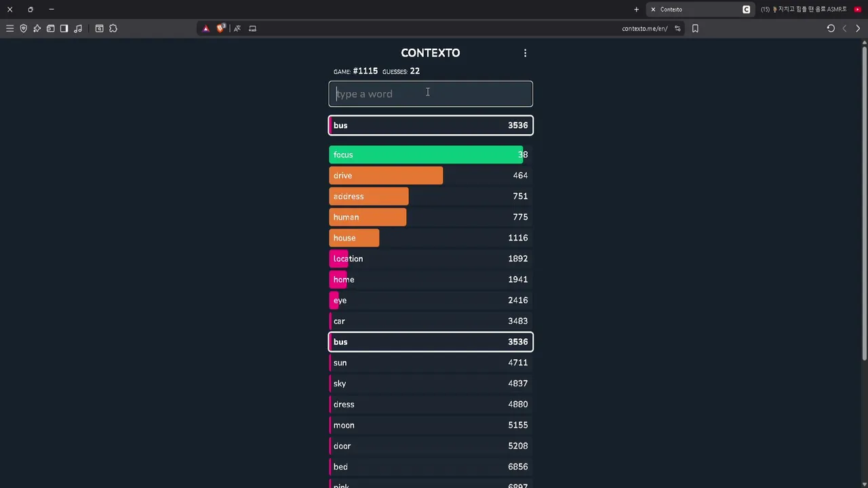
Task: Go forward using the right arrow button
Action: click(x=858, y=28)
